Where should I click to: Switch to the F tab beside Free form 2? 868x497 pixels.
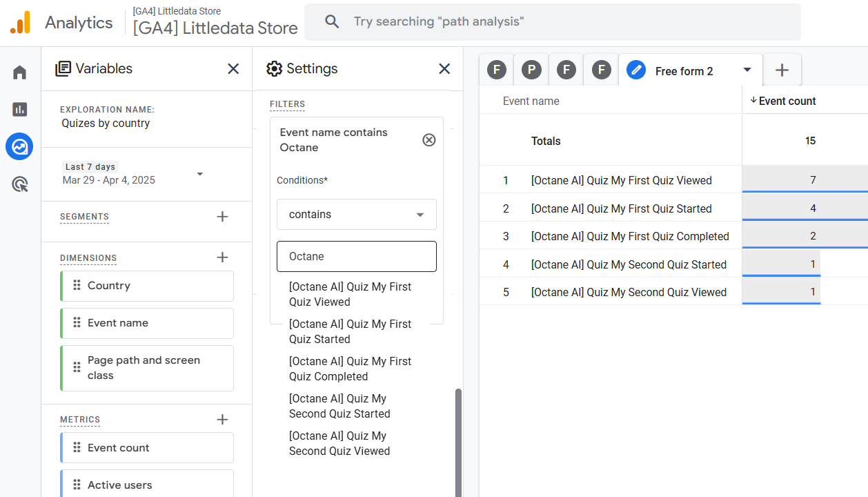[602, 70]
